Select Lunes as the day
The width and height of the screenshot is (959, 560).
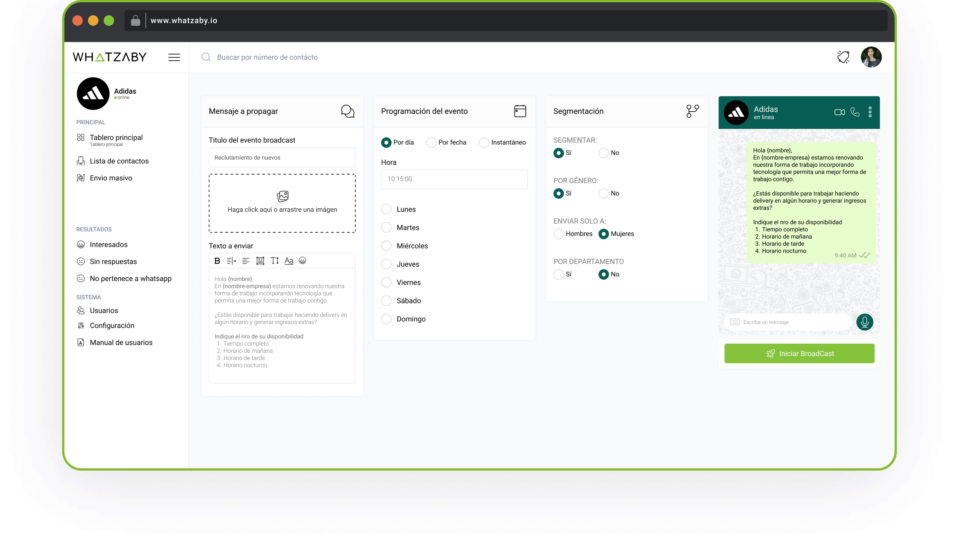click(386, 209)
